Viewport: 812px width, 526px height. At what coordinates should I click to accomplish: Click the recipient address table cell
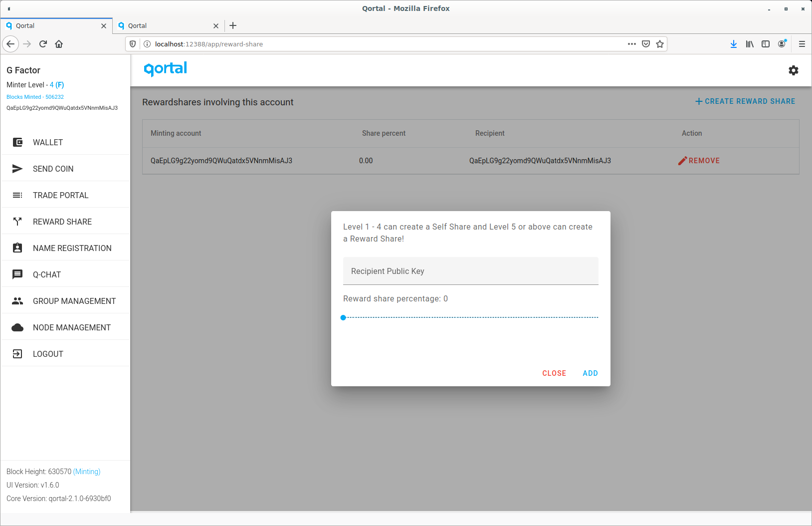pyautogui.click(x=540, y=161)
